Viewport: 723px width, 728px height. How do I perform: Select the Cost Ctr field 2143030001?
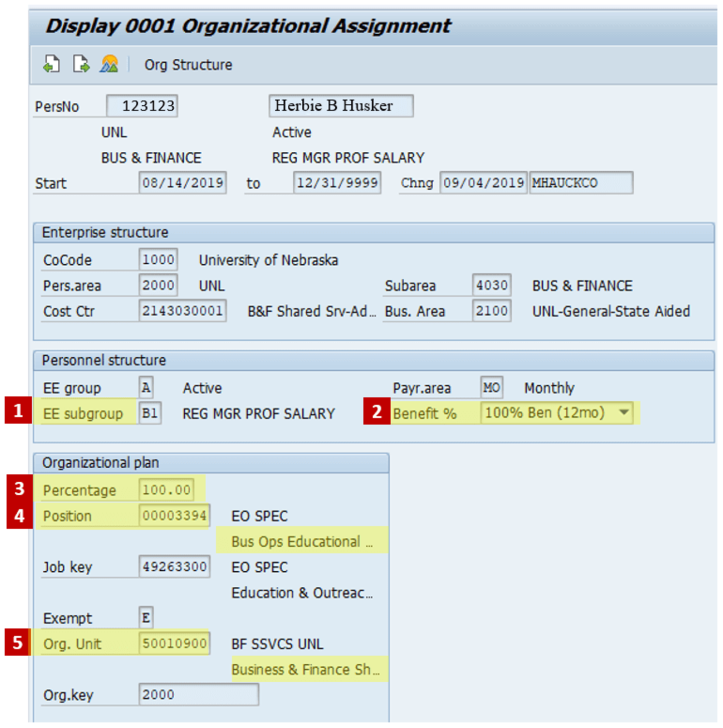[x=183, y=311]
